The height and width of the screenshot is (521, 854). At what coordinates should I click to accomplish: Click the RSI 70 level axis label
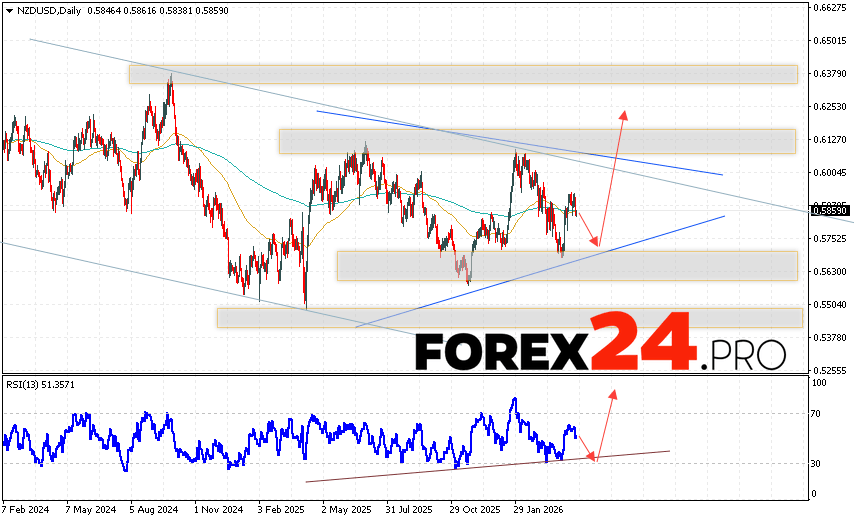point(818,413)
